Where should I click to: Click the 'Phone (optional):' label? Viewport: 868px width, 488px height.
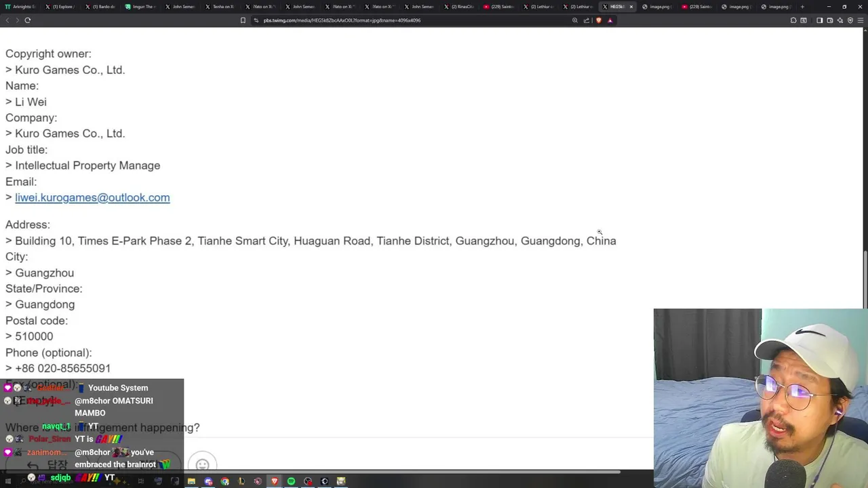tap(49, 352)
